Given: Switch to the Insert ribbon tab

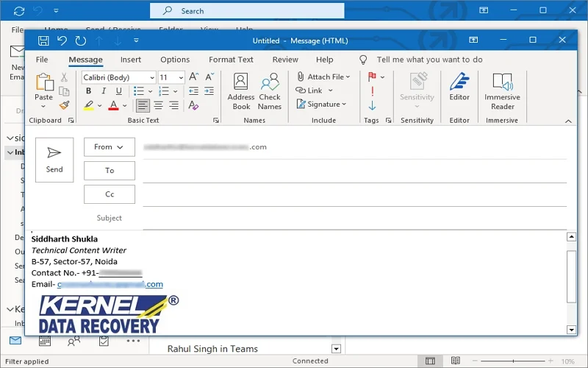Looking at the screenshot, I should click(131, 60).
